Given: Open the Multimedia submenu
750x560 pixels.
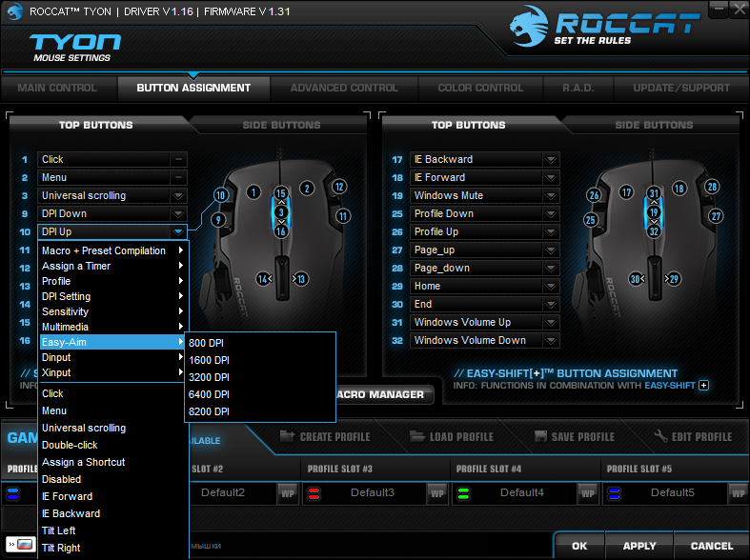Looking at the screenshot, I should [x=113, y=327].
